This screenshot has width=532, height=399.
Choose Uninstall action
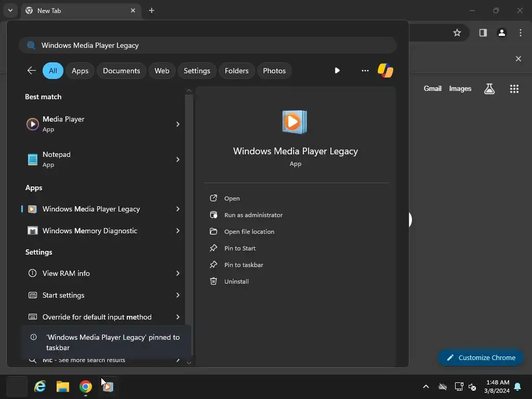point(236,282)
